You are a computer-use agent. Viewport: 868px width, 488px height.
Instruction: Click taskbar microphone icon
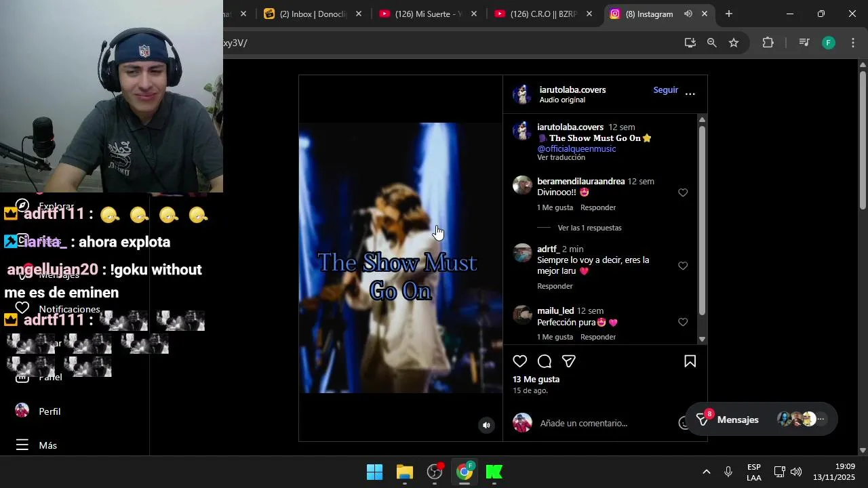[x=728, y=472]
